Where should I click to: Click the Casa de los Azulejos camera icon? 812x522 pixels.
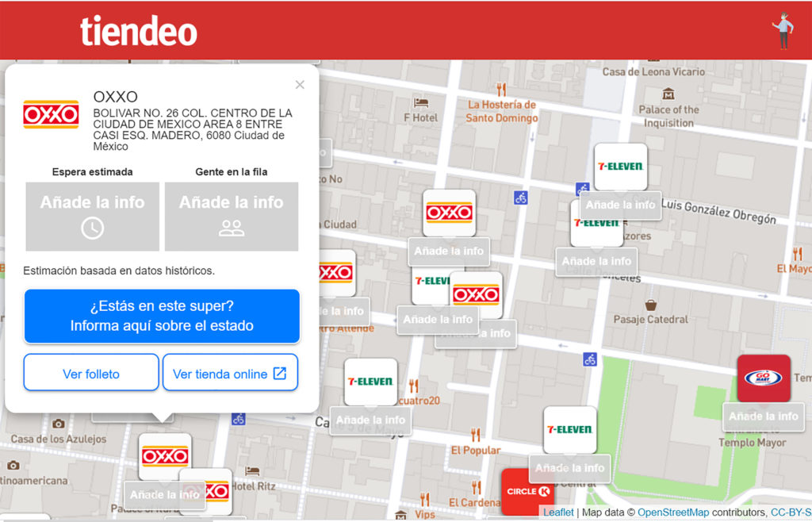coord(59,424)
